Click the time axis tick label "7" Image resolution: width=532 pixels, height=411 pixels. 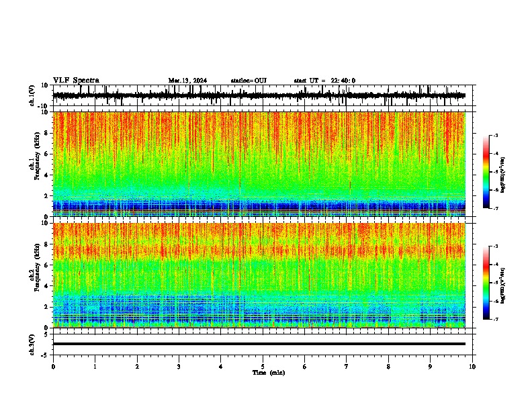tap(347, 367)
